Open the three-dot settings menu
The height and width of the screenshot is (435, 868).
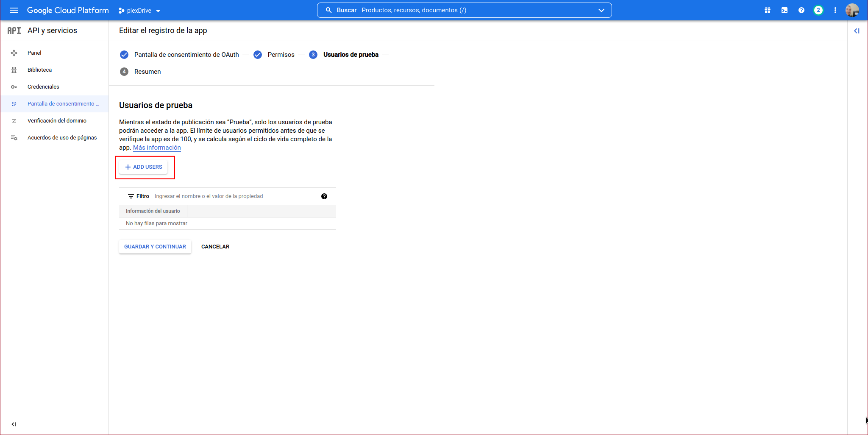pyautogui.click(x=835, y=10)
